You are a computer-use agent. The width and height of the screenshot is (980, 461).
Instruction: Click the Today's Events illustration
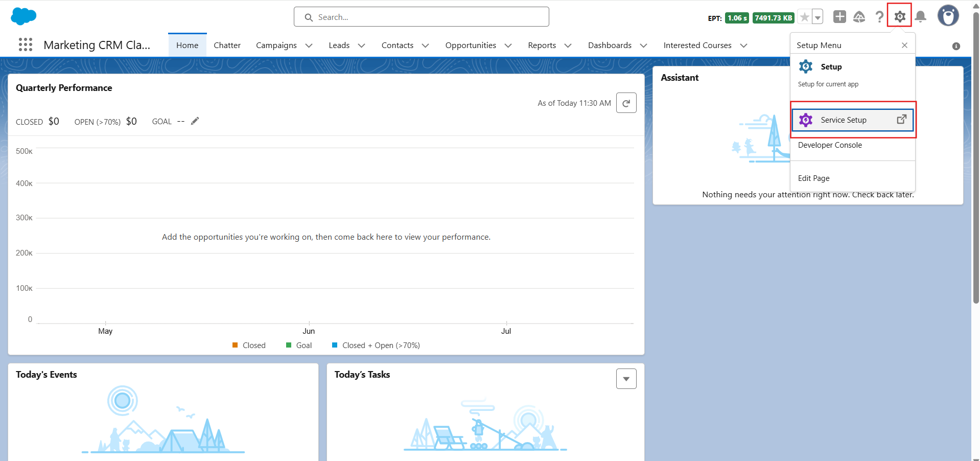click(163, 419)
